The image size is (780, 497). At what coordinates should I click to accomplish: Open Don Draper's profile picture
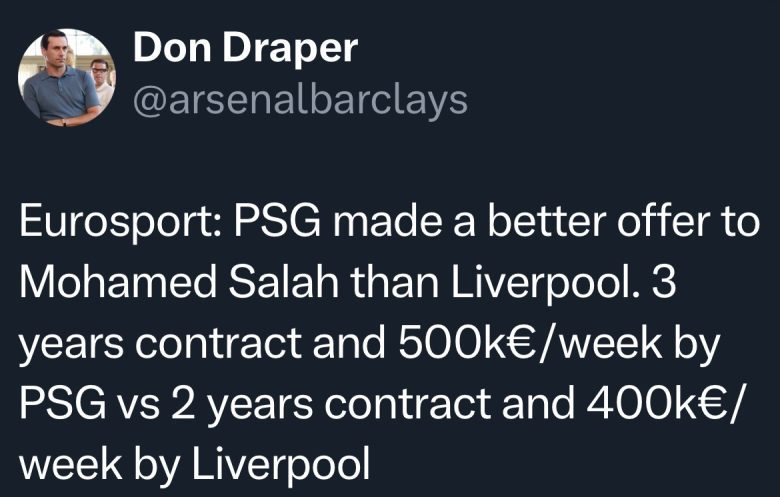click(67, 77)
